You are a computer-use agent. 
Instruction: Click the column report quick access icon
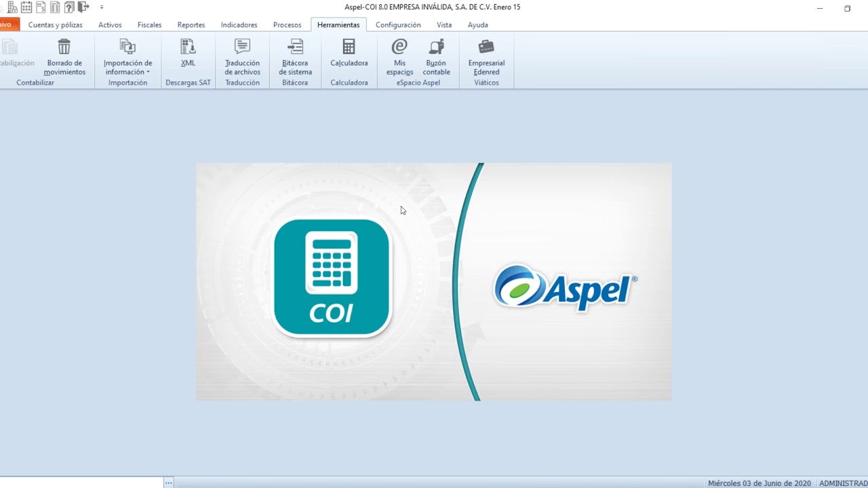55,7
